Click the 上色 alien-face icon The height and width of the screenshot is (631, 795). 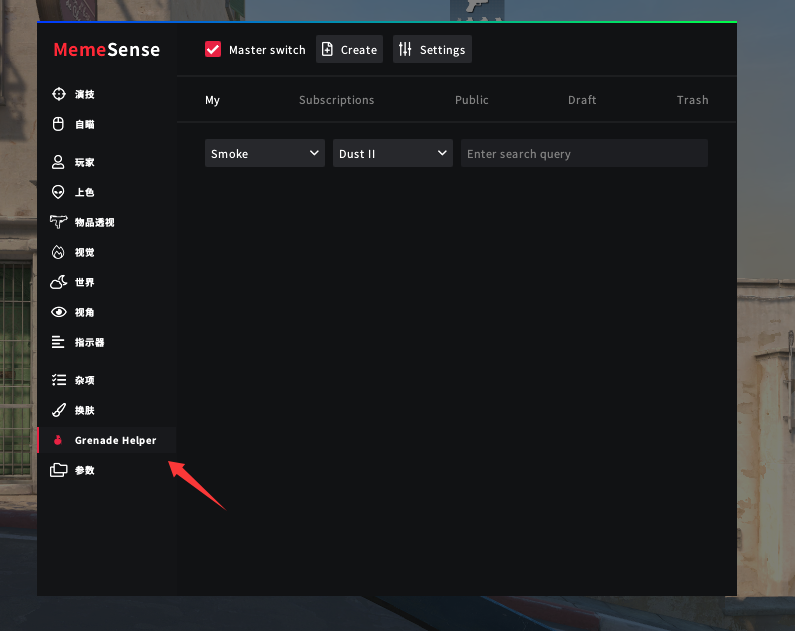pos(58,192)
